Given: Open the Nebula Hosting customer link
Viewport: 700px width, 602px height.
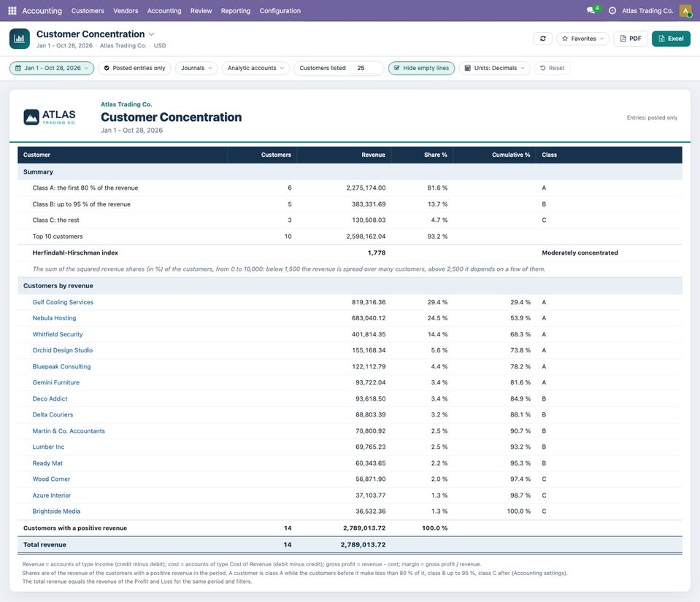Looking at the screenshot, I should coord(54,318).
